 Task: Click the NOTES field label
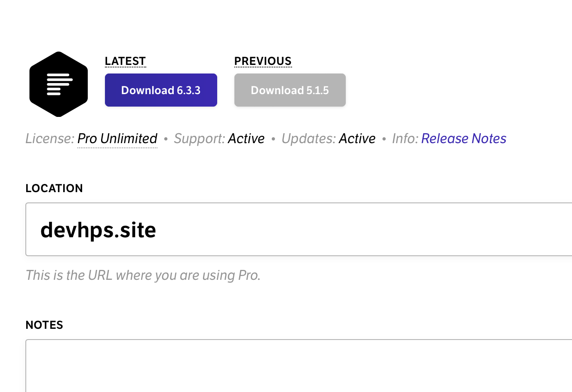click(x=44, y=325)
